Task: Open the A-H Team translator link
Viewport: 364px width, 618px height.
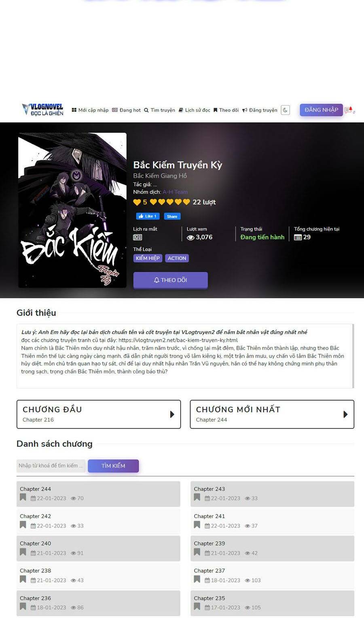Action: [175, 192]
